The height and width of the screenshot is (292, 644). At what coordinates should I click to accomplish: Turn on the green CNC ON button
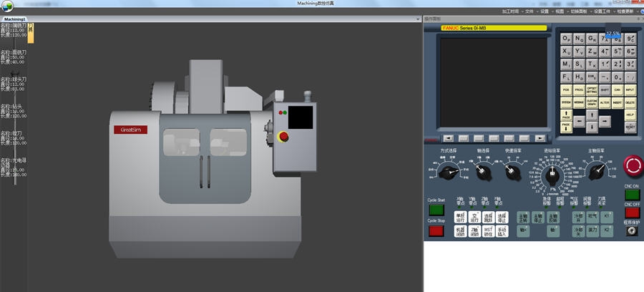coord(632,195)
